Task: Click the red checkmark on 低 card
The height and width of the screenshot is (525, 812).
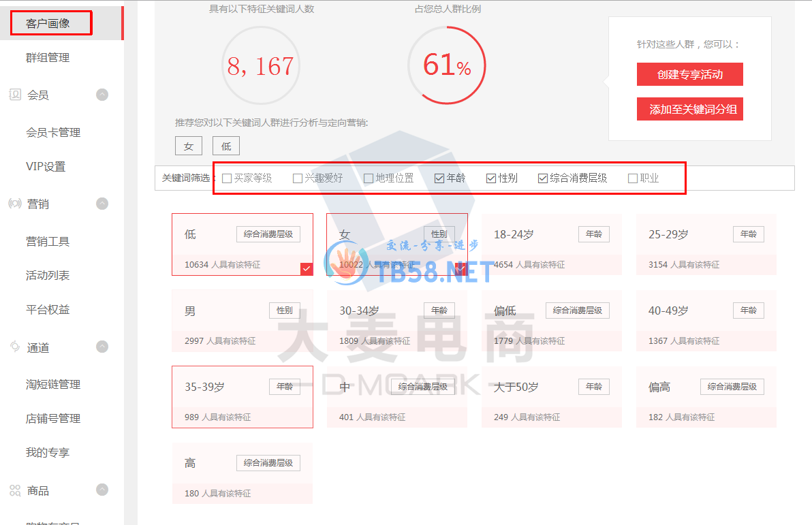Action: 307,269
